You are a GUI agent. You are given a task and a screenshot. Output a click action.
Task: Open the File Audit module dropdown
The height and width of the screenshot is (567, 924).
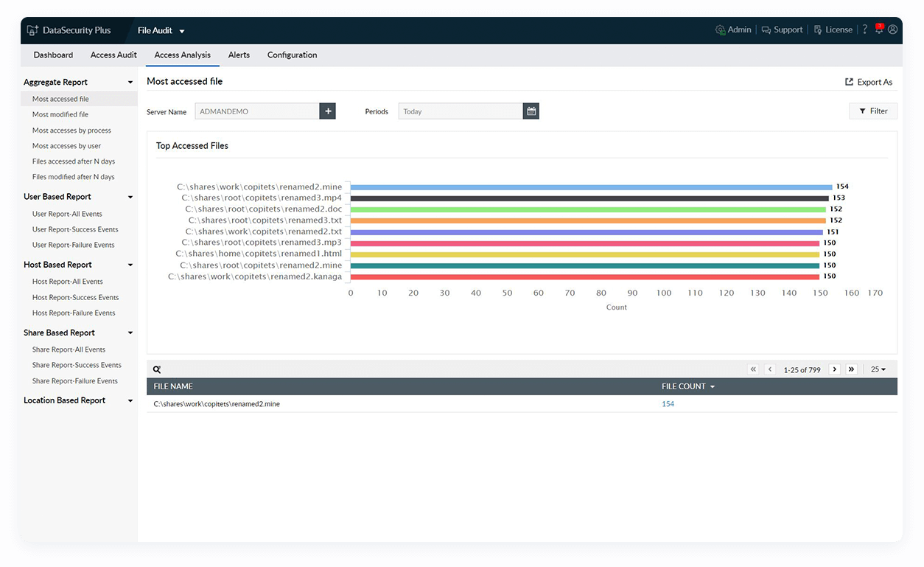click(x=161, y=30)
